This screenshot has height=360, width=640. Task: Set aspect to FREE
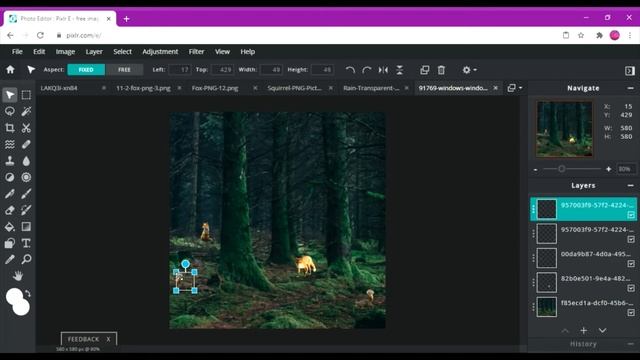124,70
